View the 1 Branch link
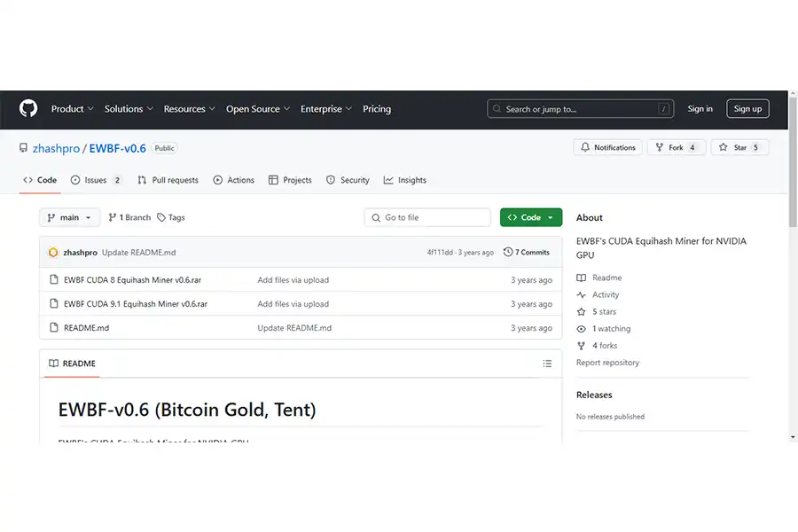The image size is (798, 532). pos(129,217)
